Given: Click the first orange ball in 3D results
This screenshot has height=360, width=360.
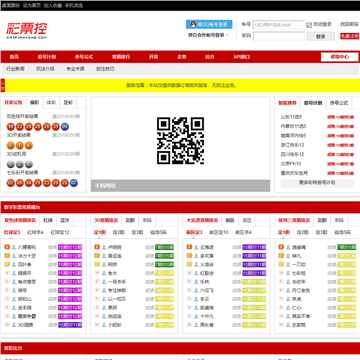Looking at the screenshot, I should point(11,145).
